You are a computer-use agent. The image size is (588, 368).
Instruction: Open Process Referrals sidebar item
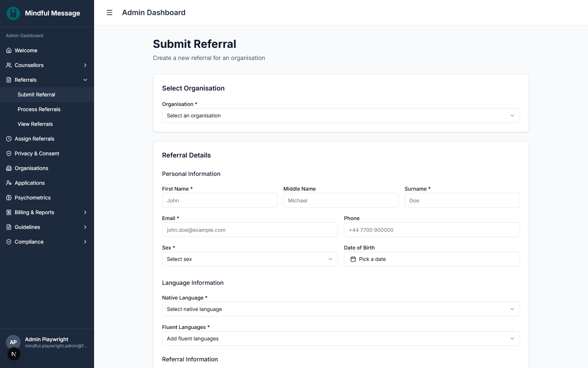tap(47, 109)
